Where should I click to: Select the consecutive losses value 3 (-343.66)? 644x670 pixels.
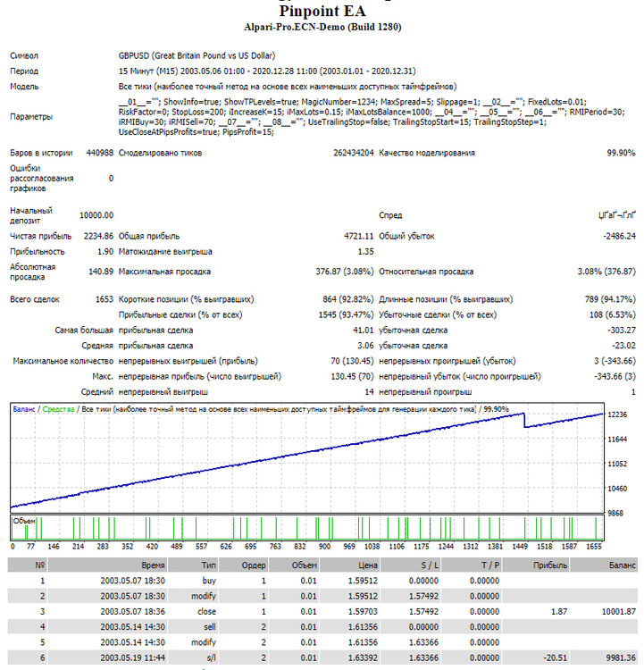pyautogui.click(x=615, y=361)
